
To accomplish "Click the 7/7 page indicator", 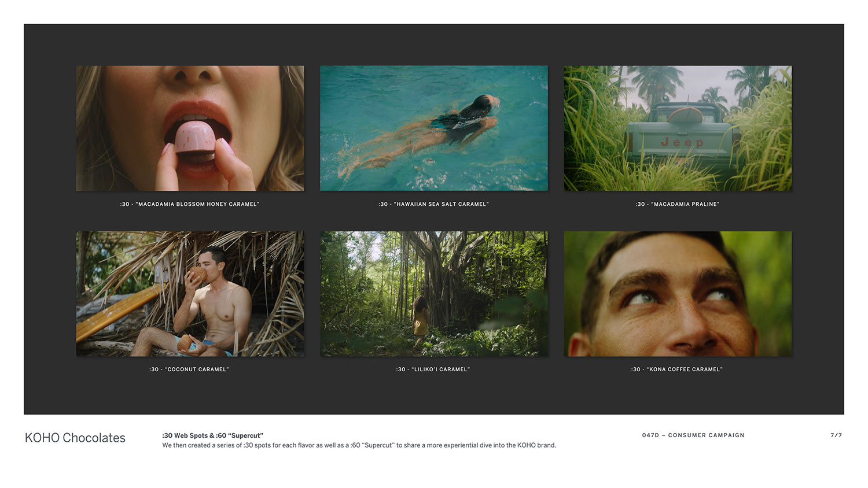I will point(836,435).
